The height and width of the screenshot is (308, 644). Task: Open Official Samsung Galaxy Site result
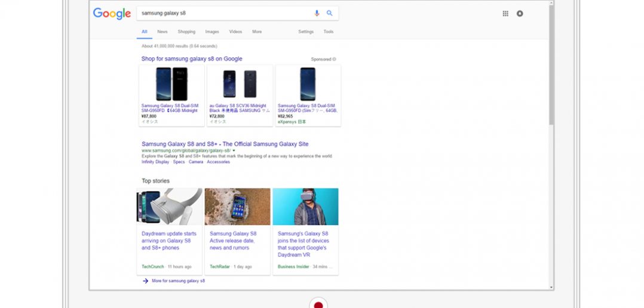point(225,144)
